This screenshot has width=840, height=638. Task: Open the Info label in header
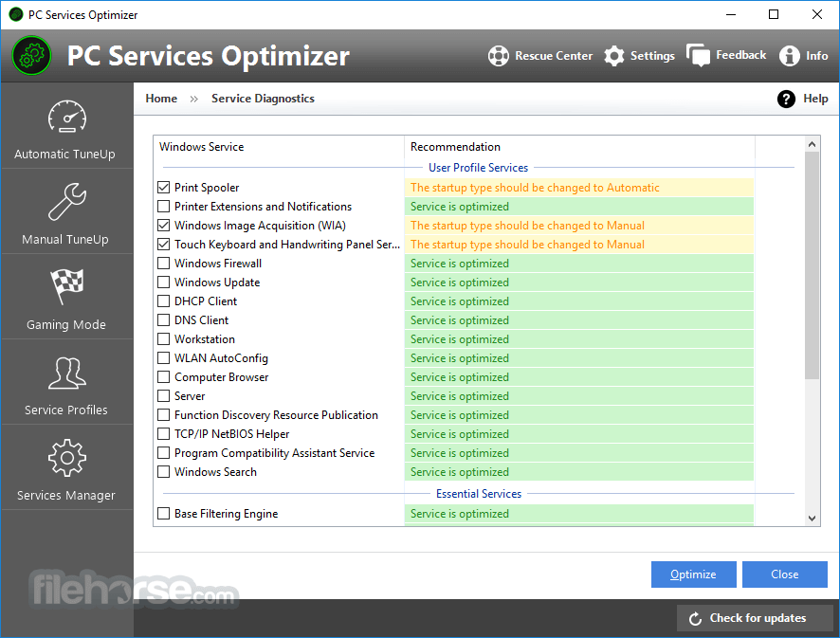point(817,56)
